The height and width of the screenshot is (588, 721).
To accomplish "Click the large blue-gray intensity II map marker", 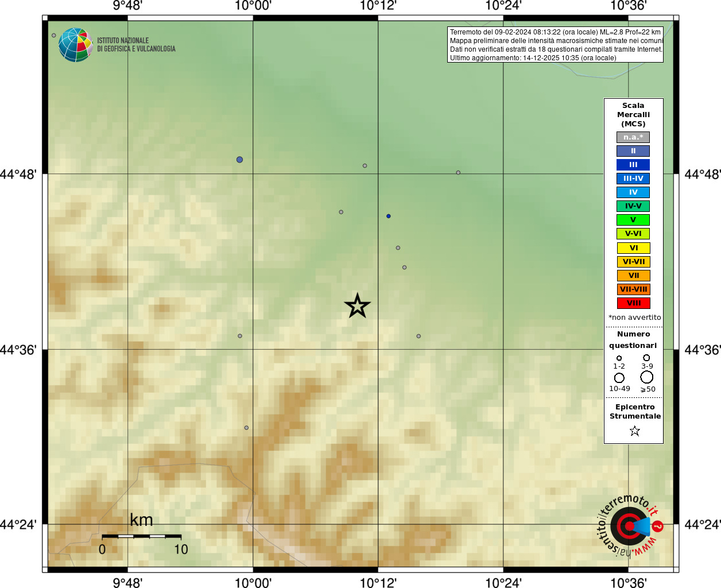I will [x=239, y=160].
